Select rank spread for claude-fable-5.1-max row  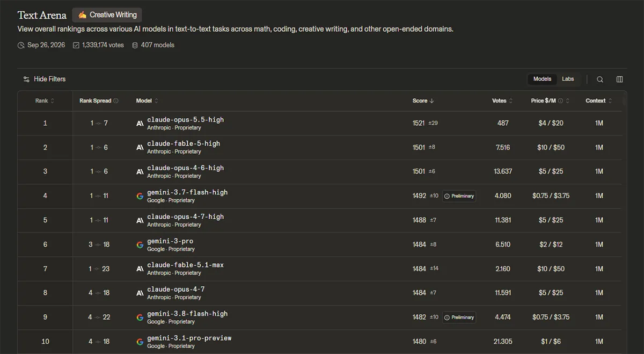pos(99,269)
